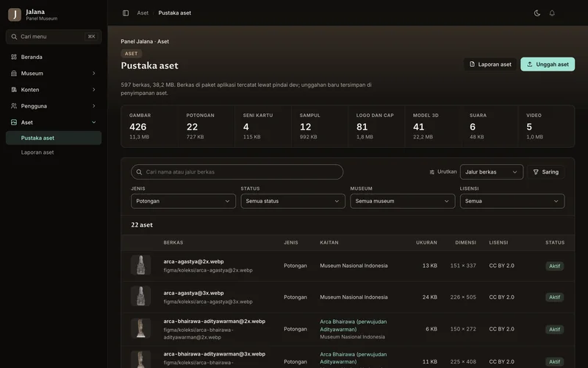The image size is (588, 368).
Task: Click the document icon in Laporan aset button
Action: pyautogui.click(x=472, y=64)
